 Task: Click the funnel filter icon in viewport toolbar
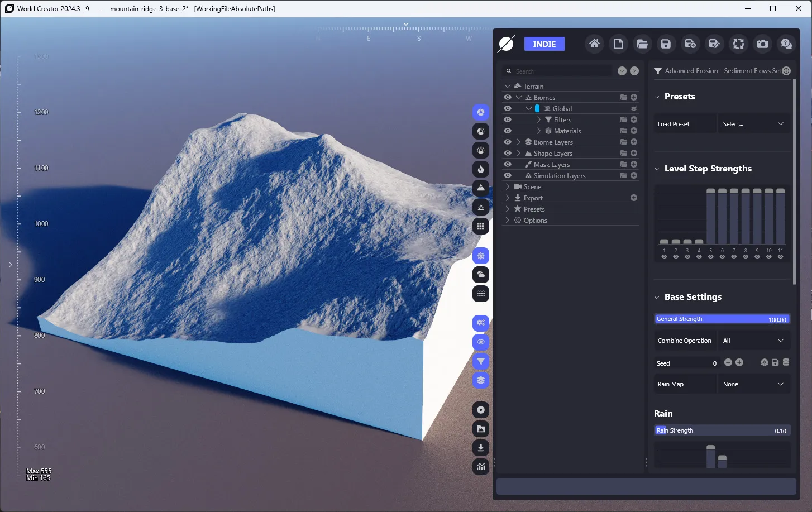(x=481, y=361)
